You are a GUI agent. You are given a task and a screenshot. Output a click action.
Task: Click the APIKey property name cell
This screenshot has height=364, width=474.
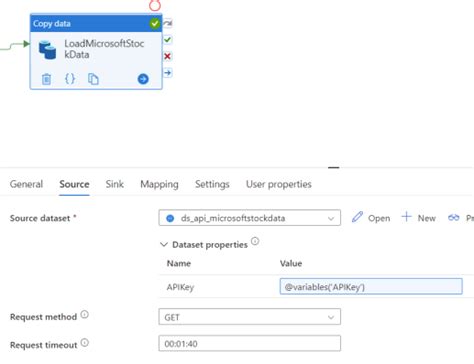[x=180, y=287]
